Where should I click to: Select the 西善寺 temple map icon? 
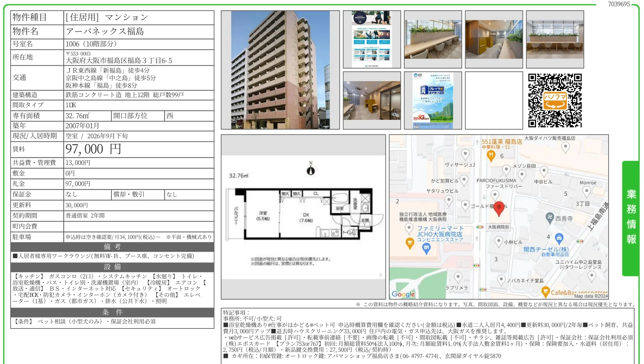tap(550, 218)
